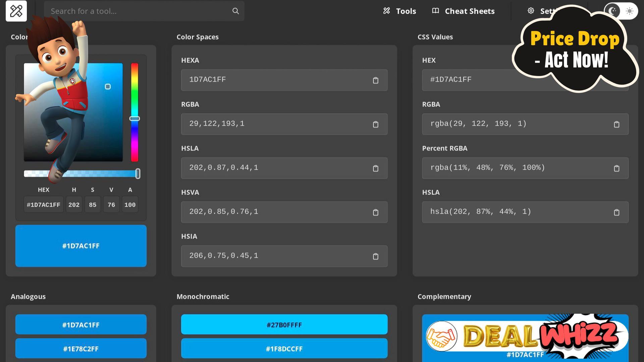Click the H value field 202
Viewport: 644px width, 362px height.
coord(74,204)
